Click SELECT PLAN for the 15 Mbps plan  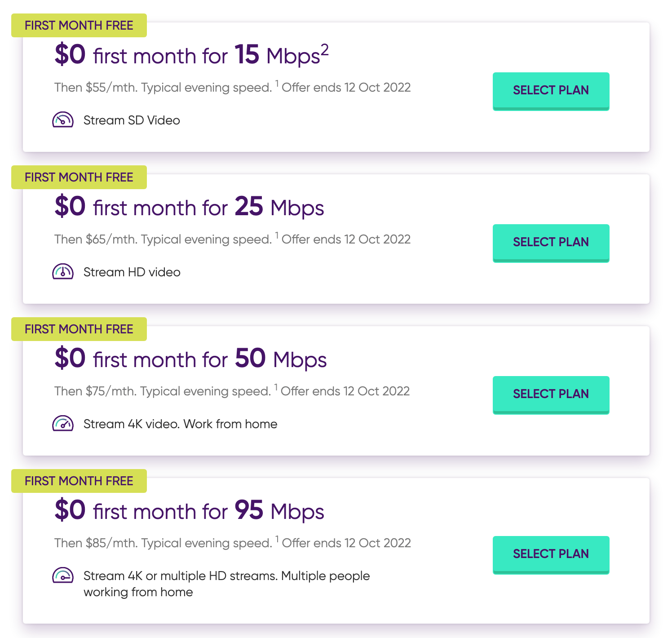[551, 90]
